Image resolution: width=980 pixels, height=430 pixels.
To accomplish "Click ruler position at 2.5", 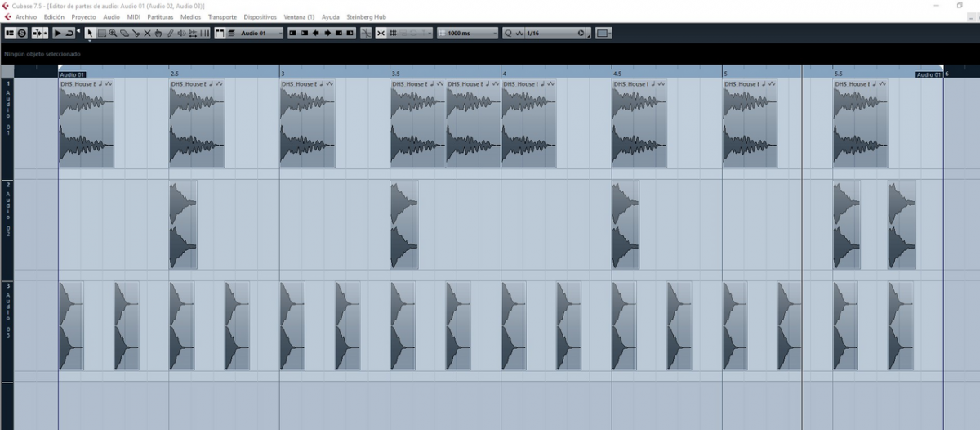I will 174,74.
